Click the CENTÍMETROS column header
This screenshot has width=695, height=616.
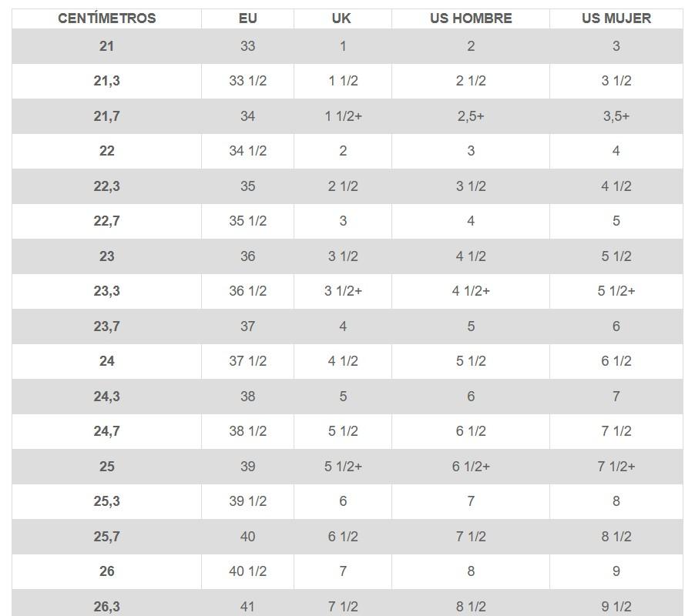[106, 18]
